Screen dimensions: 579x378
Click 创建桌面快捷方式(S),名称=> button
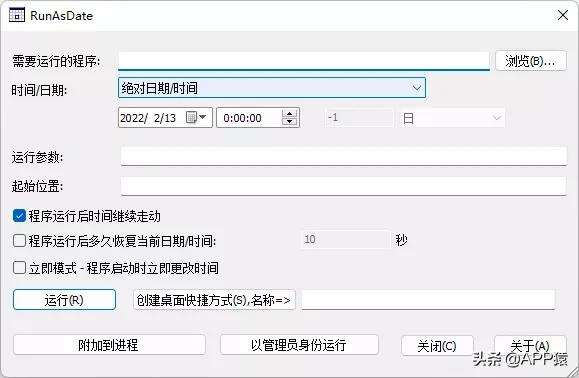tap(214, 300)
